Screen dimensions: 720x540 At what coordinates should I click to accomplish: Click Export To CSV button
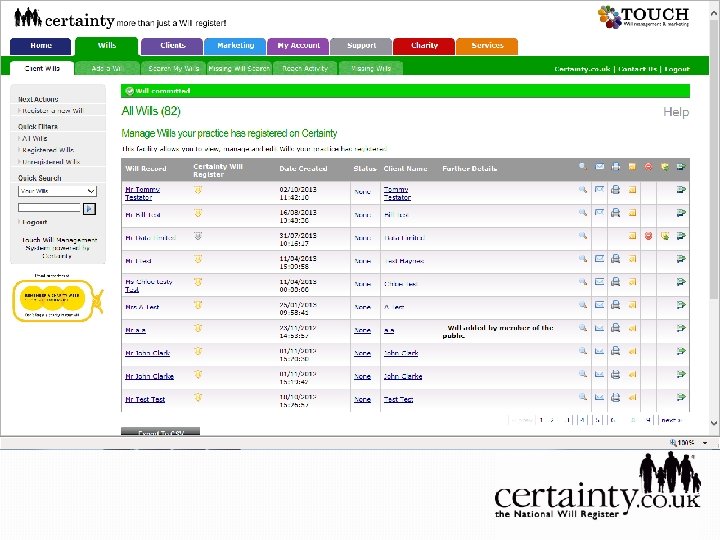click(x=160, y=432)
